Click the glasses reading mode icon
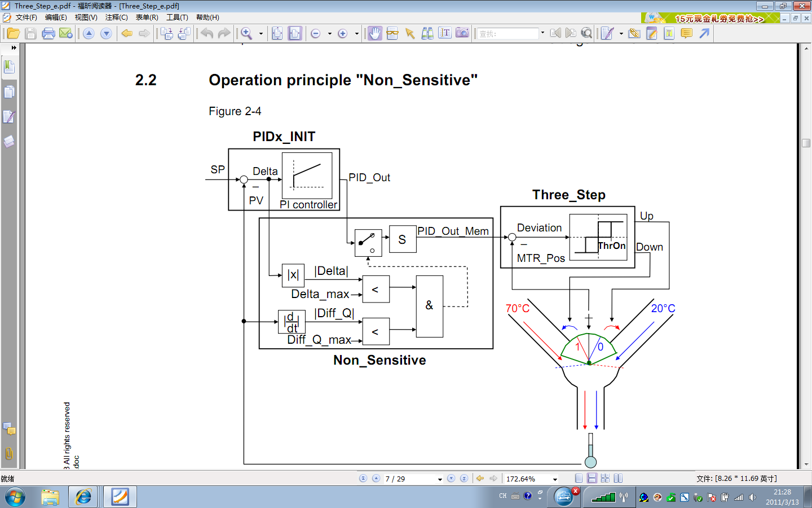This screenshot has height=508, width=812. 392,33
